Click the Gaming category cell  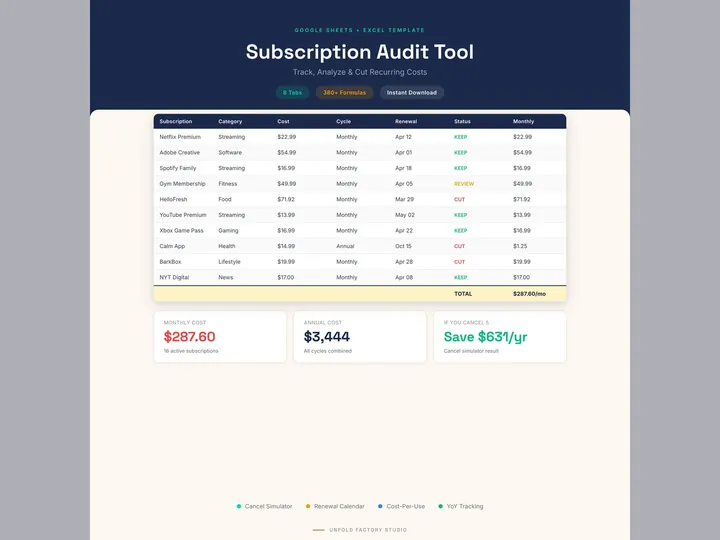click(x=228, y=231)
